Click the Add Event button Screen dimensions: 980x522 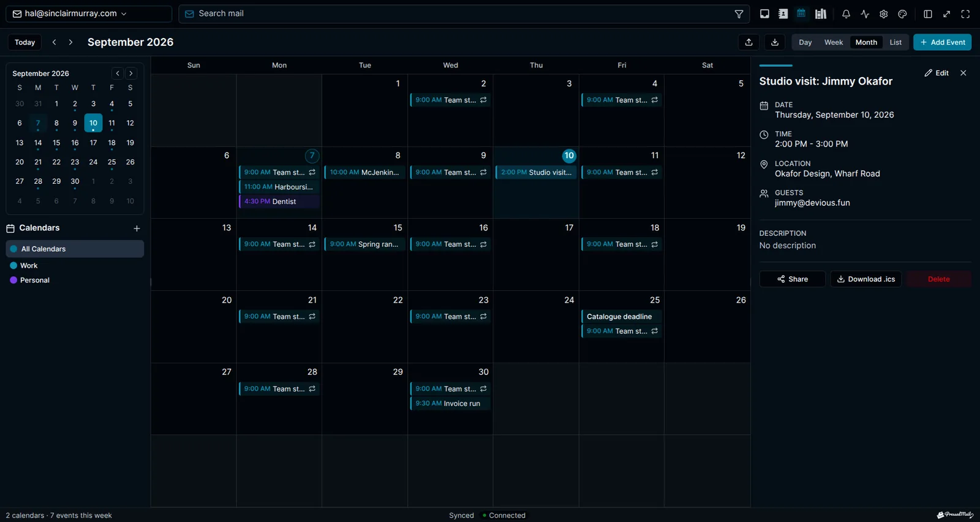click(943, 42)
